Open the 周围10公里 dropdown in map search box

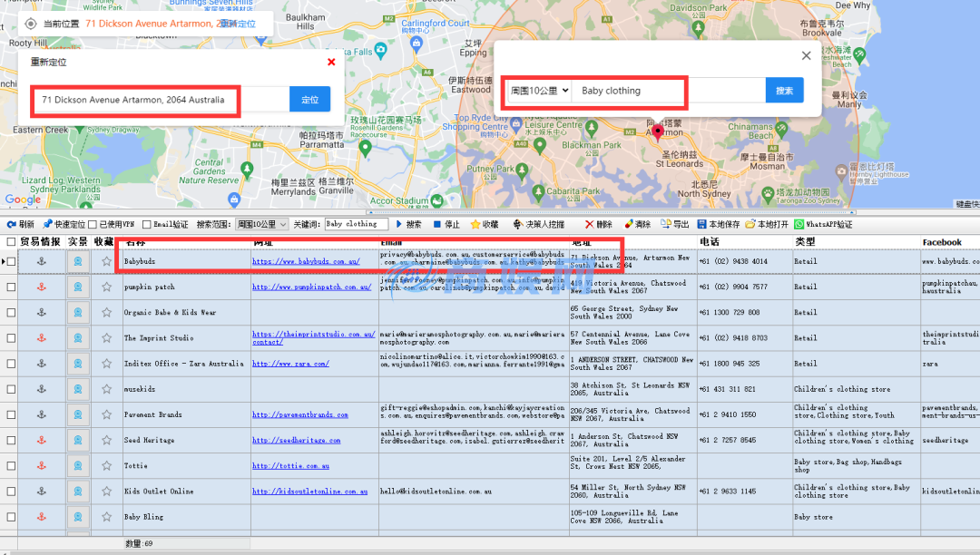pyautogui.click(x=539, y=91)
